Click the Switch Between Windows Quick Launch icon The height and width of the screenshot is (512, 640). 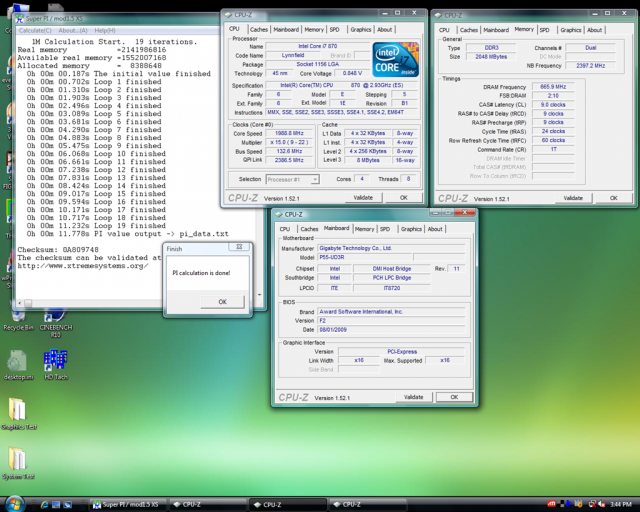(67, 505)
